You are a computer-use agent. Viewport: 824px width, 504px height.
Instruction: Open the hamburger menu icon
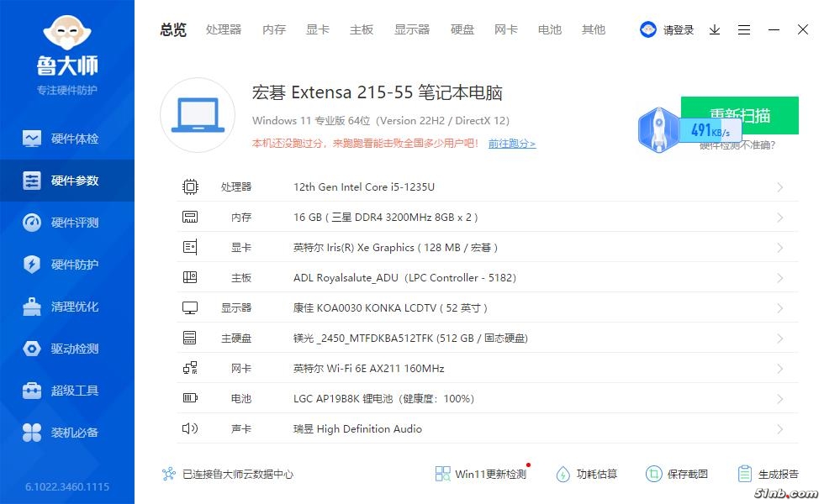coord(744,29)
